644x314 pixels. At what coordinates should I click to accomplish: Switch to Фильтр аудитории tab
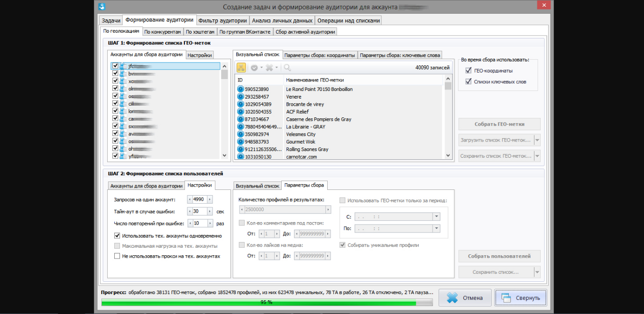[222, 20]
